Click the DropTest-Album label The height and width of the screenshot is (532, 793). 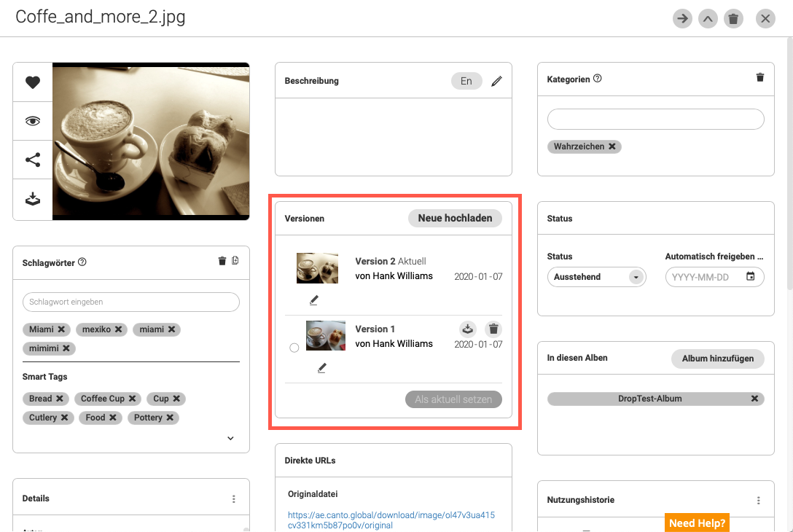point(650,399)
